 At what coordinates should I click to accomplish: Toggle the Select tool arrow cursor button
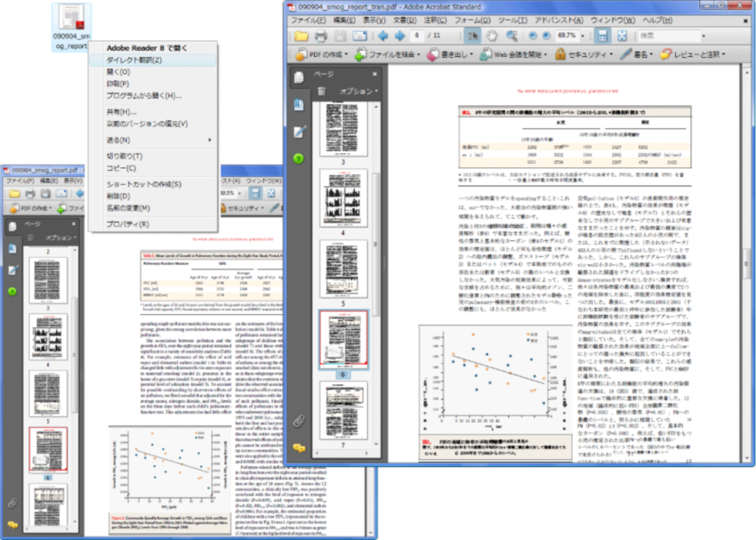(471, 36)
